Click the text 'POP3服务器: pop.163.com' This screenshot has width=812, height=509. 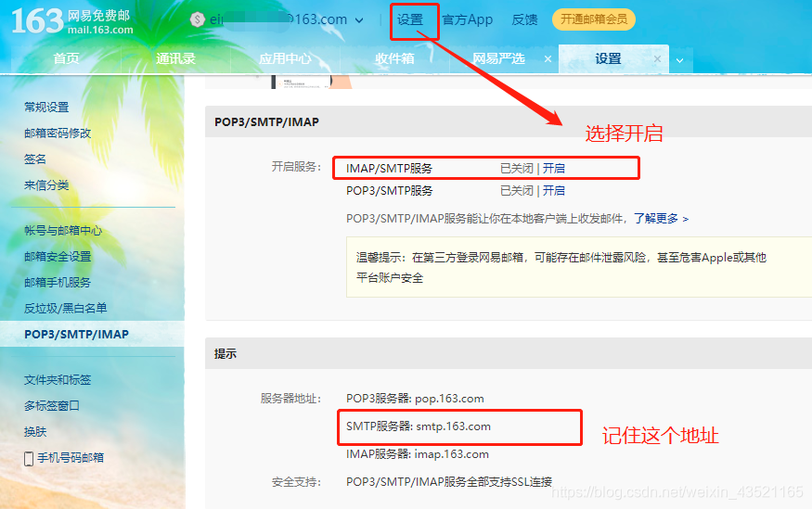(x=415, y=399)
